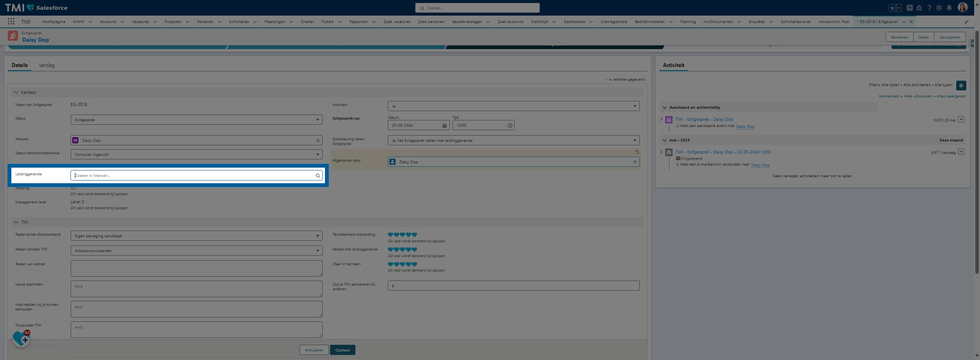Click the notifications bell icon
This screenshot has height=360, width=980.
(x=949, y=8)
